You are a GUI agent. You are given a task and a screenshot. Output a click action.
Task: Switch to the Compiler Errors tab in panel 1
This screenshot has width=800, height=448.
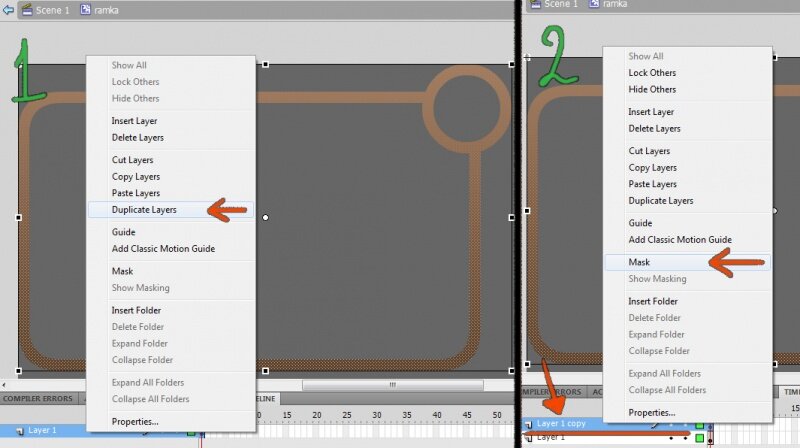36,398
